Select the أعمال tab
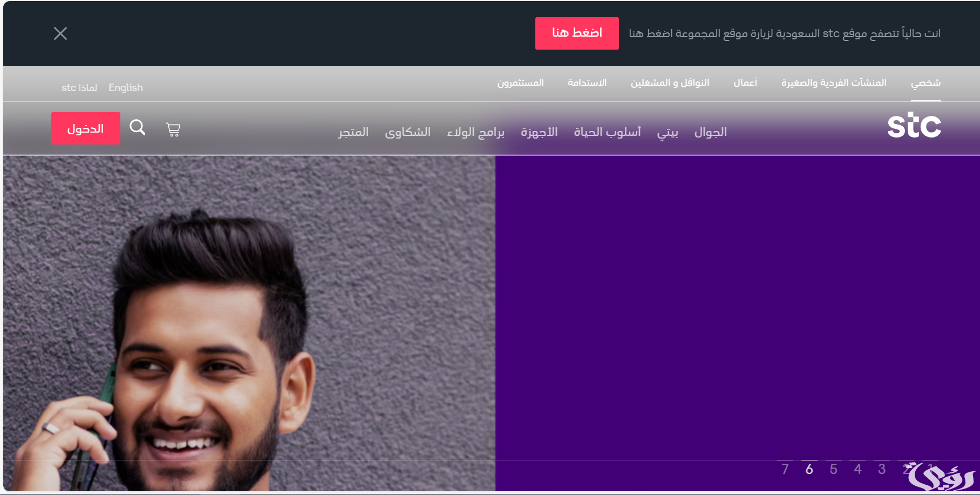980x495 pixels. click(x=745, y=82)
